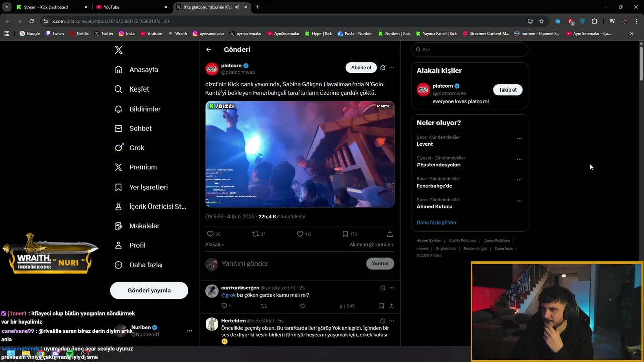Screen dimensions: 644x362
Task: View the 245 views stat on reply
Action: (347, 306)
